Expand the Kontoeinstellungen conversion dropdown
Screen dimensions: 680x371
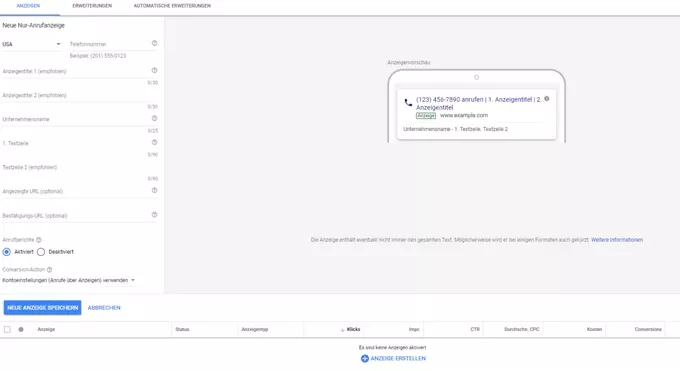69,280
